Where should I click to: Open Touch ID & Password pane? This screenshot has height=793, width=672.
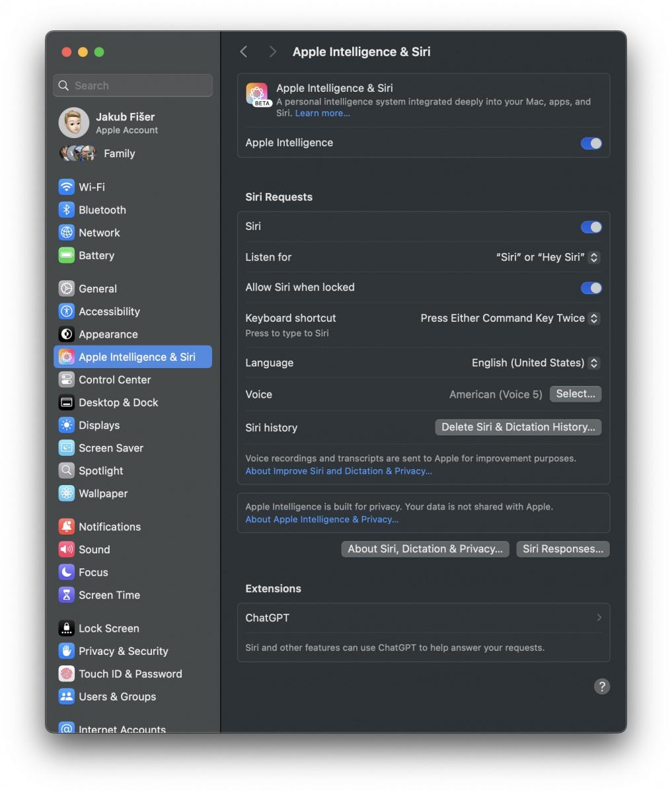point(133,674)
